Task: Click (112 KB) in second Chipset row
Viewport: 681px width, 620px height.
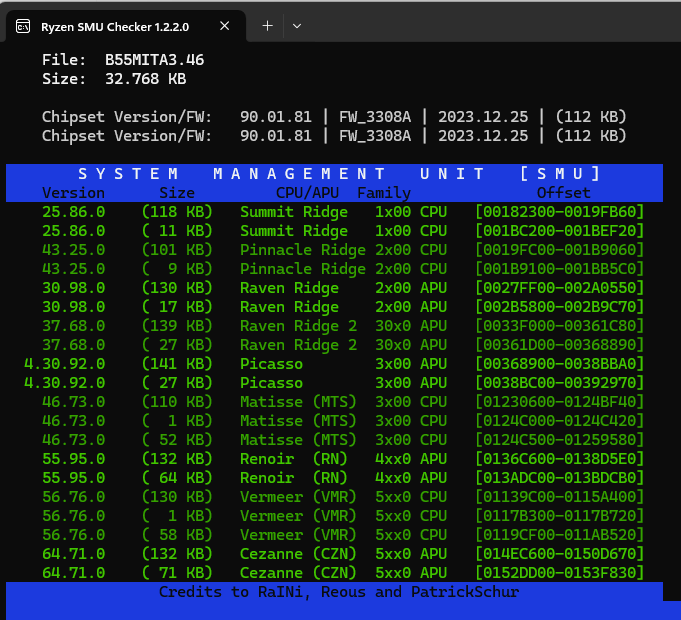Action: 591,136
